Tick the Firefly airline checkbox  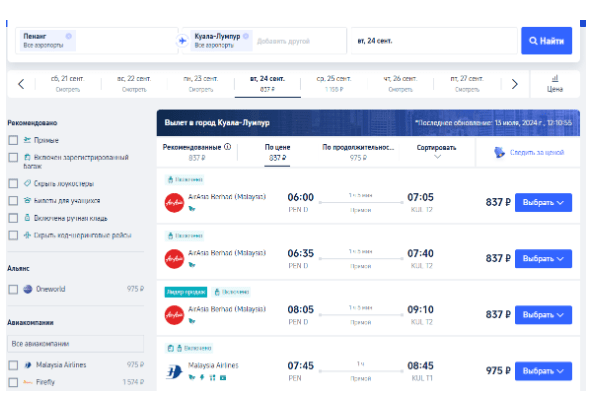tap(13, 382)
